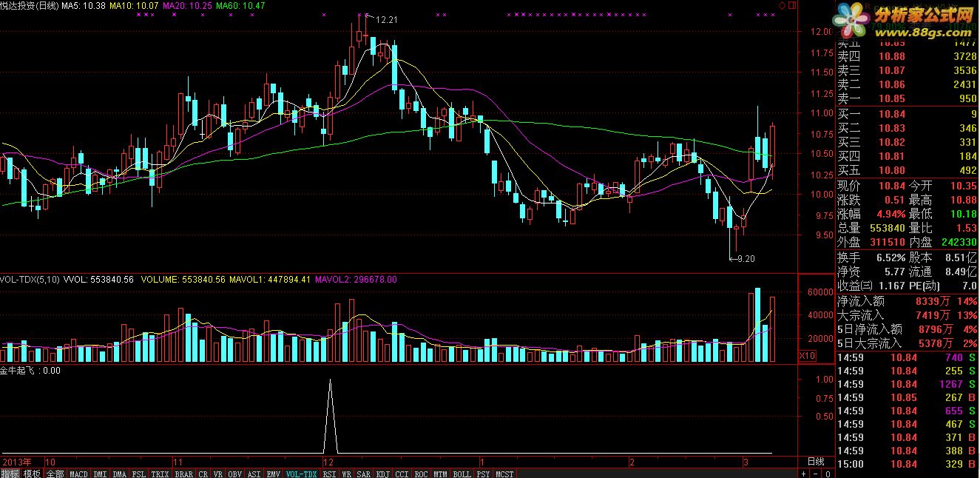The width and height of the screenshot is (980, 478).
Task: Switch to the PSY indicator tab
Action: 484,473
